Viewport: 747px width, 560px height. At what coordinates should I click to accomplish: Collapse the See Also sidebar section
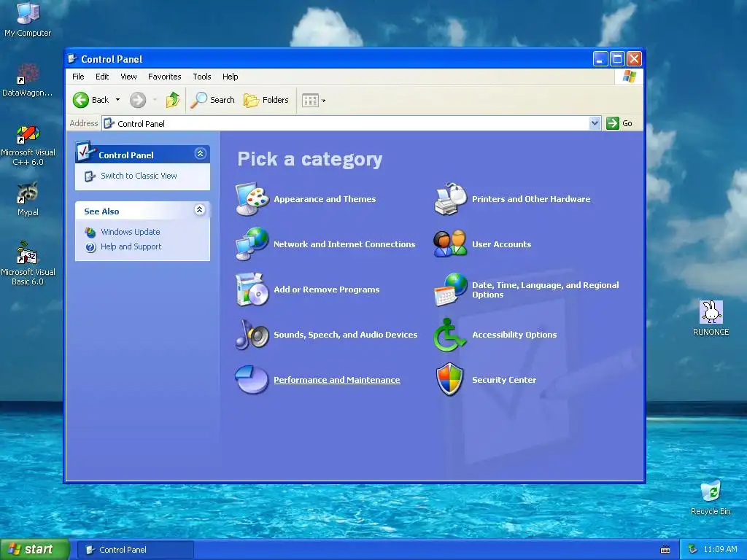tap(200, 209)
